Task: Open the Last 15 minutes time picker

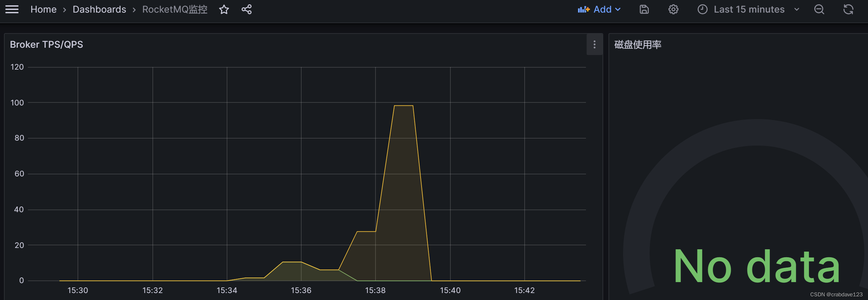Action: 748,9
